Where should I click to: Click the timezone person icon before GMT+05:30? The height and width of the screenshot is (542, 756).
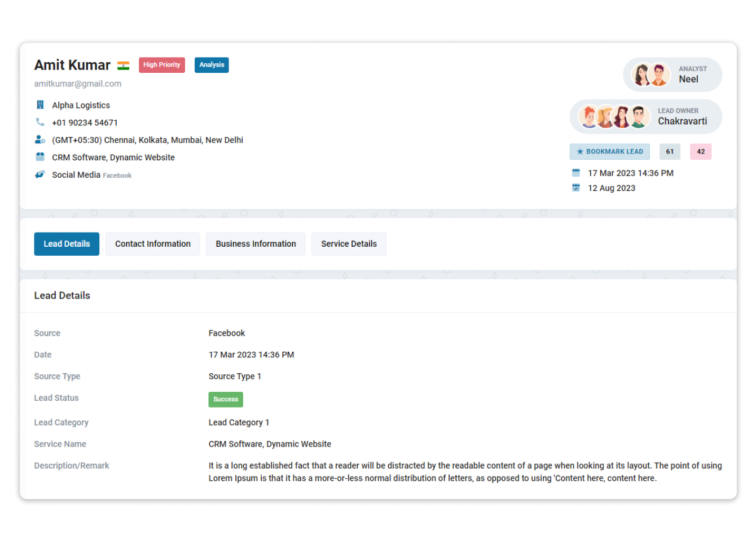39,139
